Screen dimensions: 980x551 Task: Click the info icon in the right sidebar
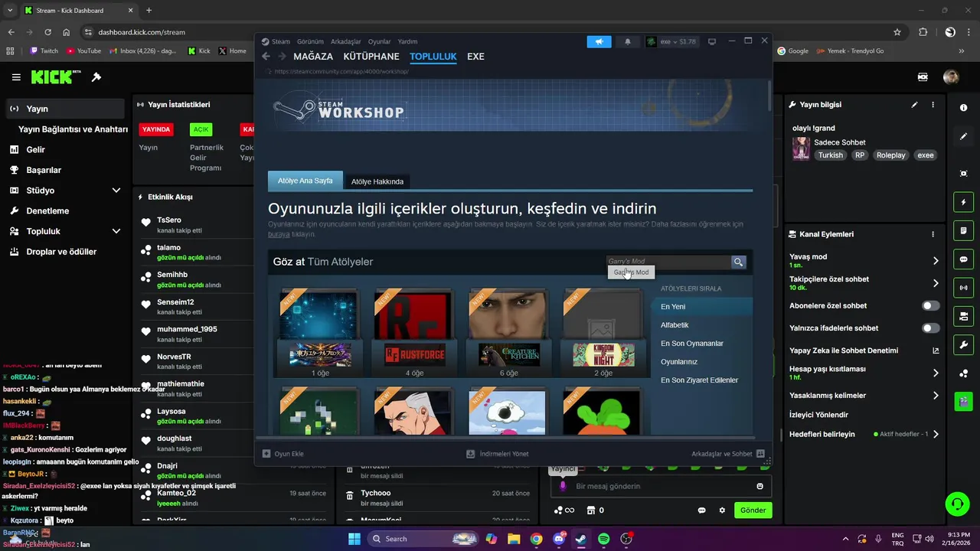coord(963,108)
